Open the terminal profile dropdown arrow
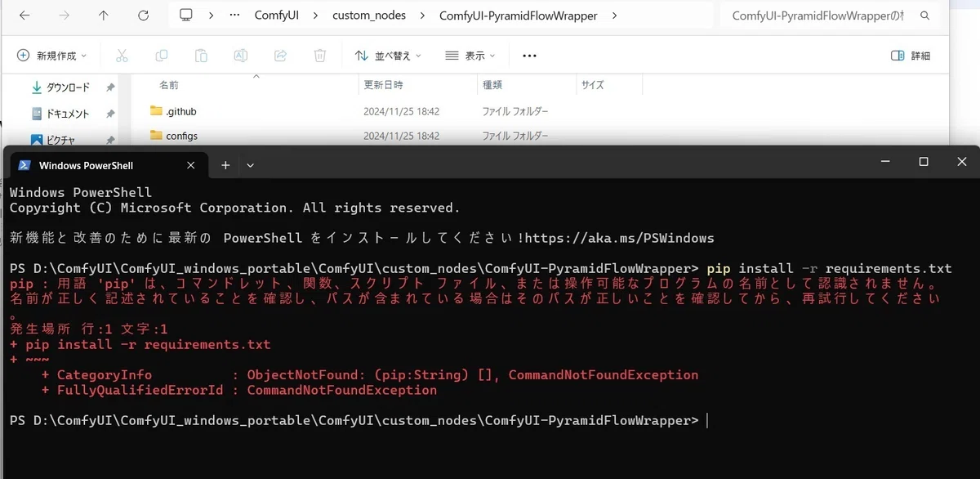Image resolution: width=980 pixels, height=479 pixels. click(x=250, y=165)
